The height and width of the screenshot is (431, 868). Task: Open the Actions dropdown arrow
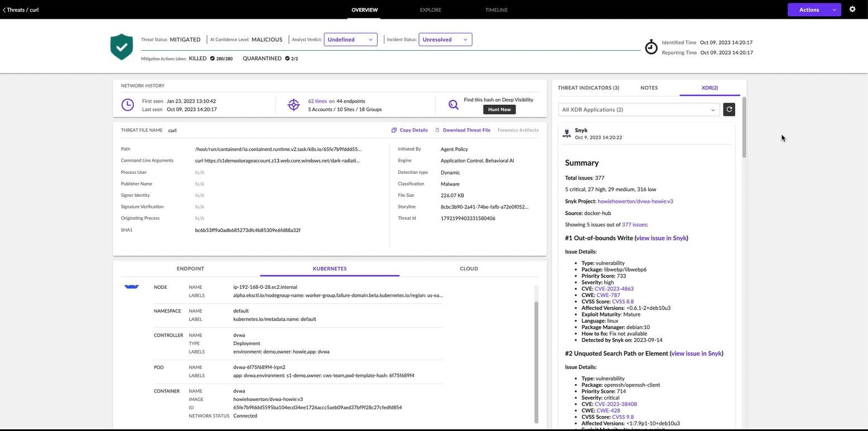point(834,10)
